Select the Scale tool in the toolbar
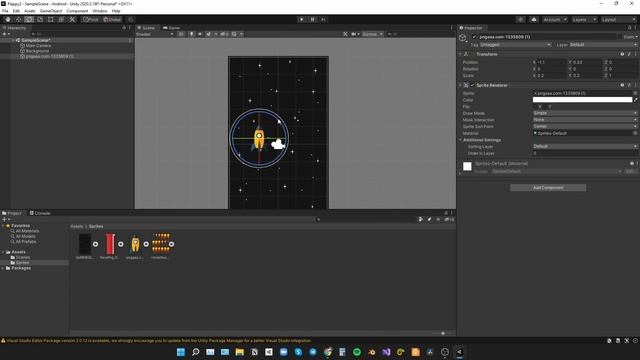Viewport: 640px width, 360px height. [40, 20]
